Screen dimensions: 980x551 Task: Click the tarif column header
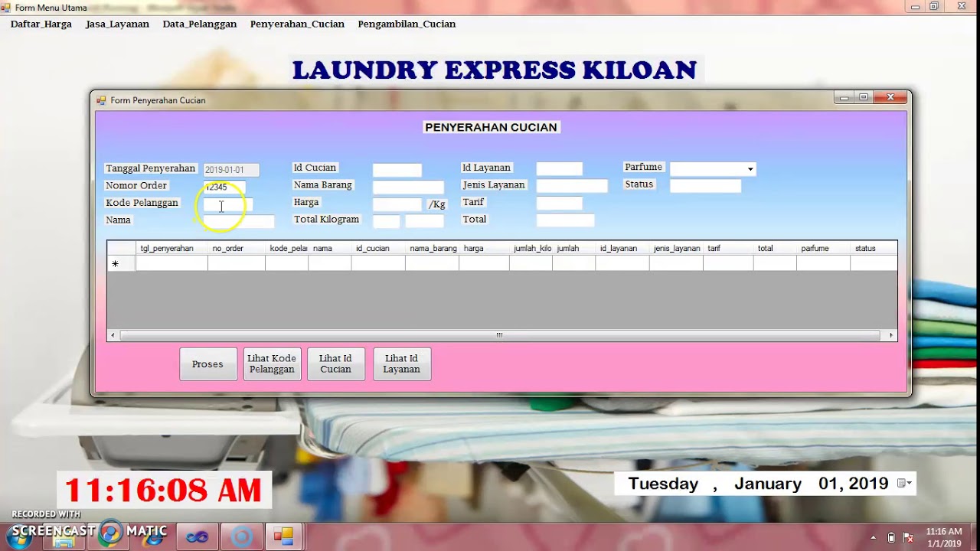[728, 248]
